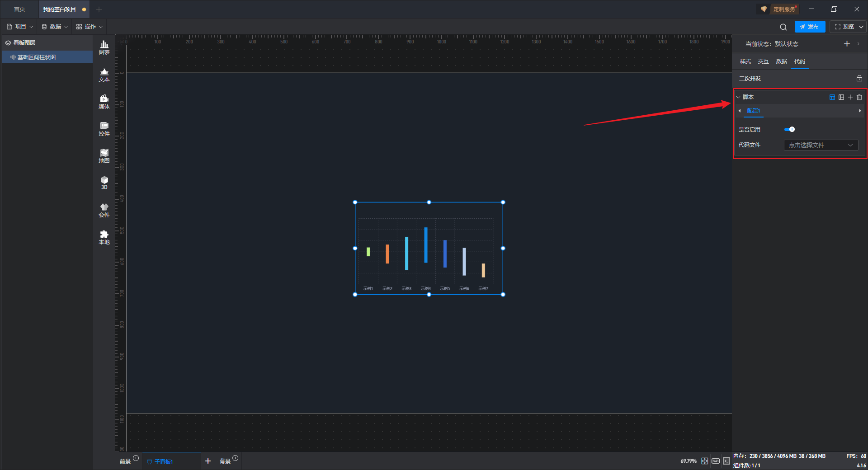This screenshot has height=470, width=868.
Task: Collapse the 脚本 section
Action: (738, 97)
